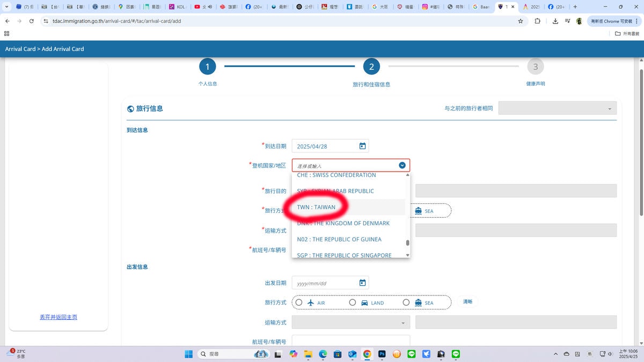The image size is (644, 362).
Task: Reload the current page
Action: 32,21
